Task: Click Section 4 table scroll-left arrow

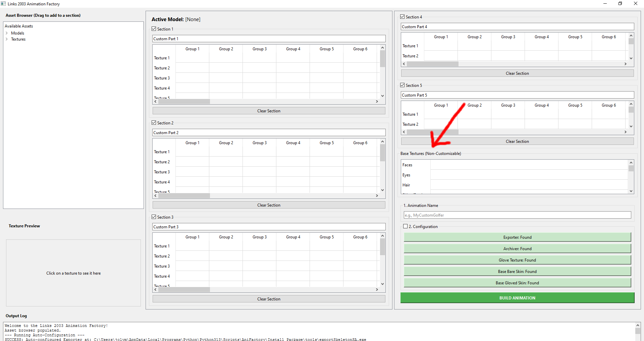Action: pos(404,64)
